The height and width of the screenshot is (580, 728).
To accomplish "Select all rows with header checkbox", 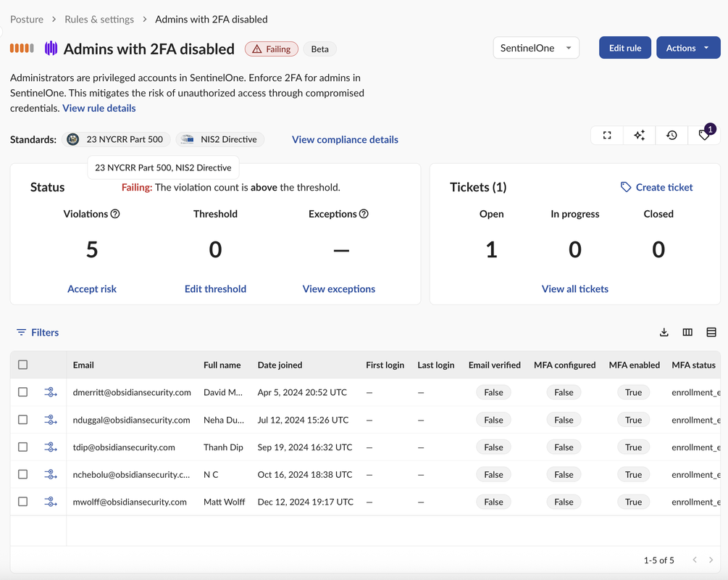I will (x=22, y=365).
